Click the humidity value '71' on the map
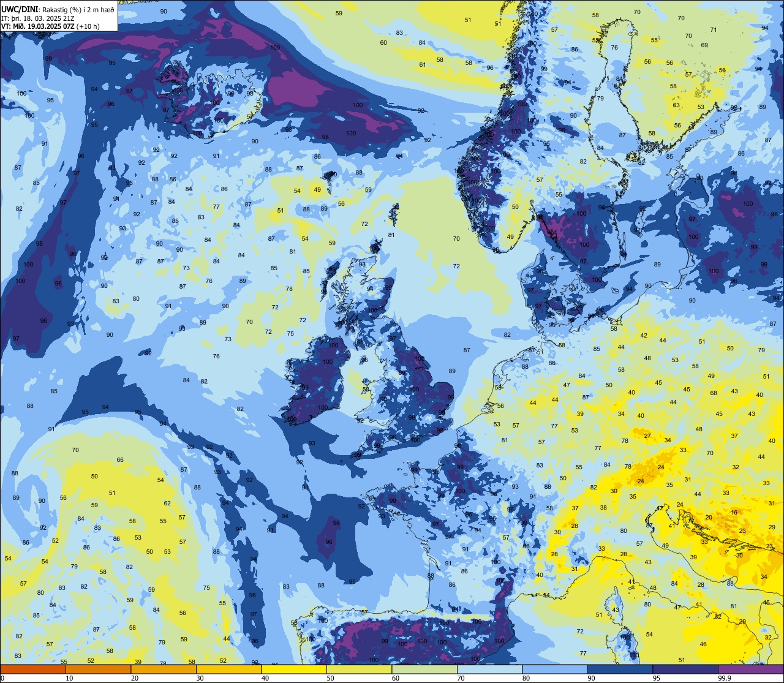The width and height of the screenshot is (784, 683). click(x=714, y=29)
